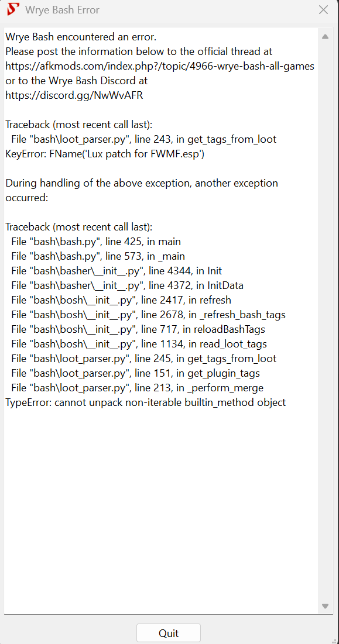This screenshot has width=339, height=644.
Task: Click the _perform_merge traceback entry
Action: (x=135, y=387)
